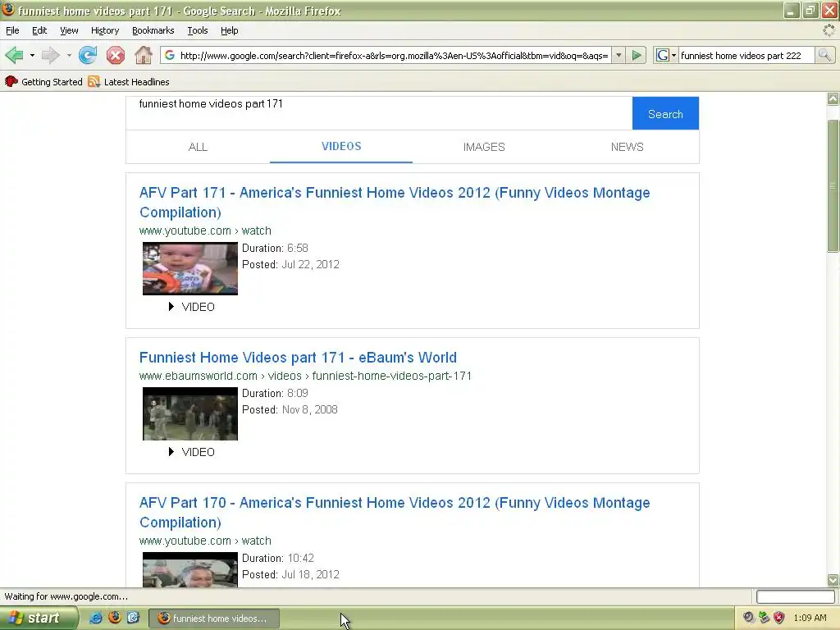Open Funniest Home Videos part 171 eBaum's link
This screenshot has height=630, width=840.
(x=298, y=358)
